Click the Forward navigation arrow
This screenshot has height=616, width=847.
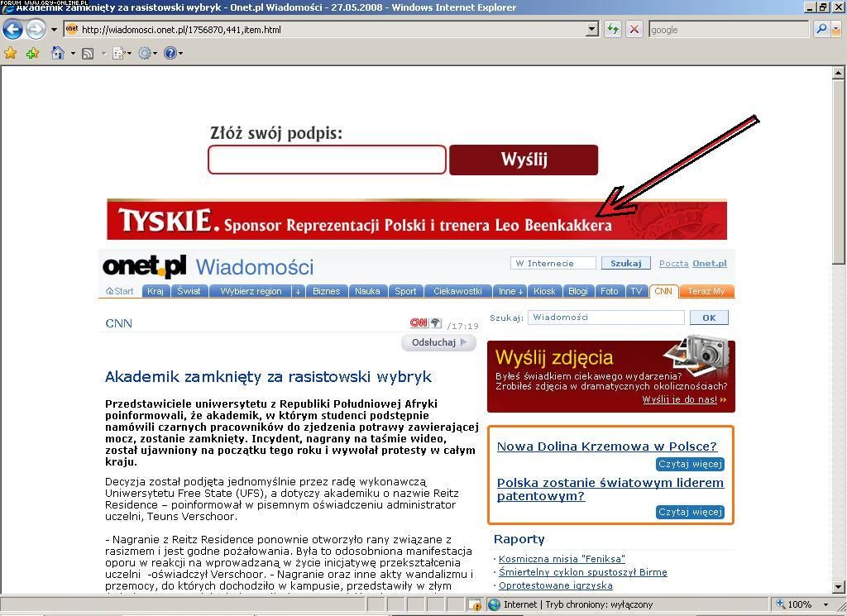36,29
